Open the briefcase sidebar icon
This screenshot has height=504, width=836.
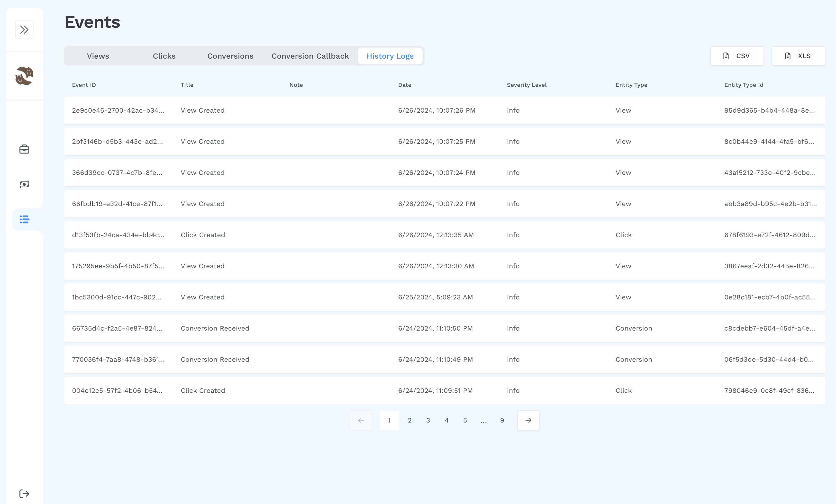pyautogui.click(x=24, y=149)
